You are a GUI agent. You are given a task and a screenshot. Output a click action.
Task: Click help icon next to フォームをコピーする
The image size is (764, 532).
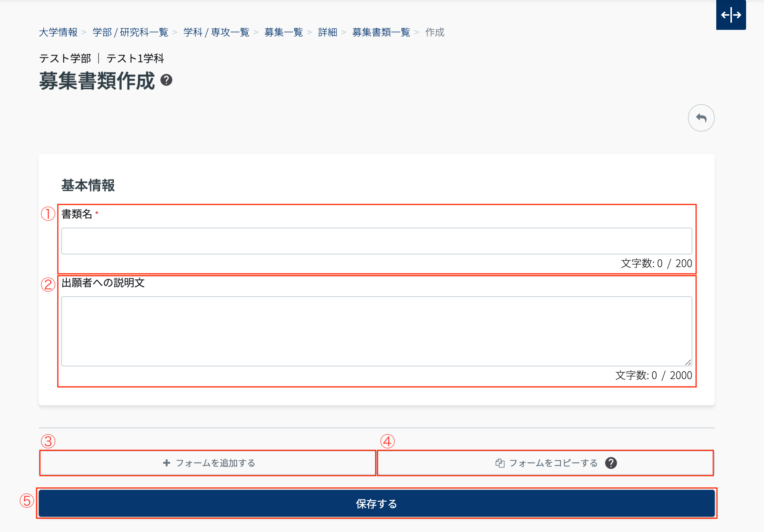(611, 463)
